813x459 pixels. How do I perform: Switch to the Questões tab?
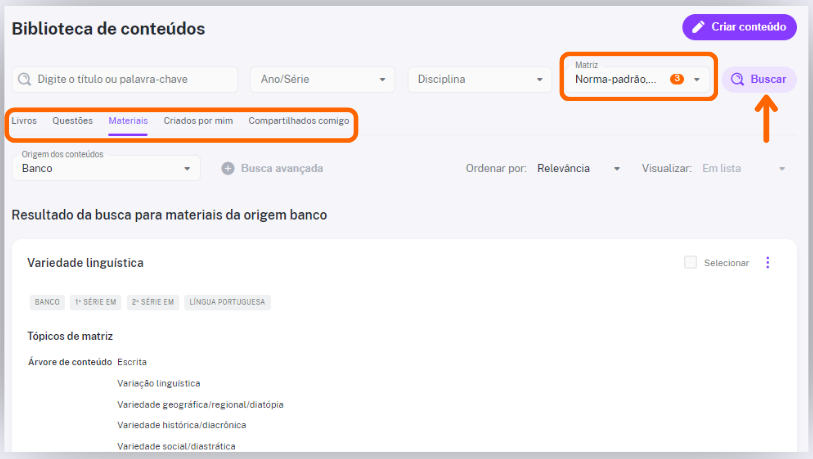(x=73, y=121)
